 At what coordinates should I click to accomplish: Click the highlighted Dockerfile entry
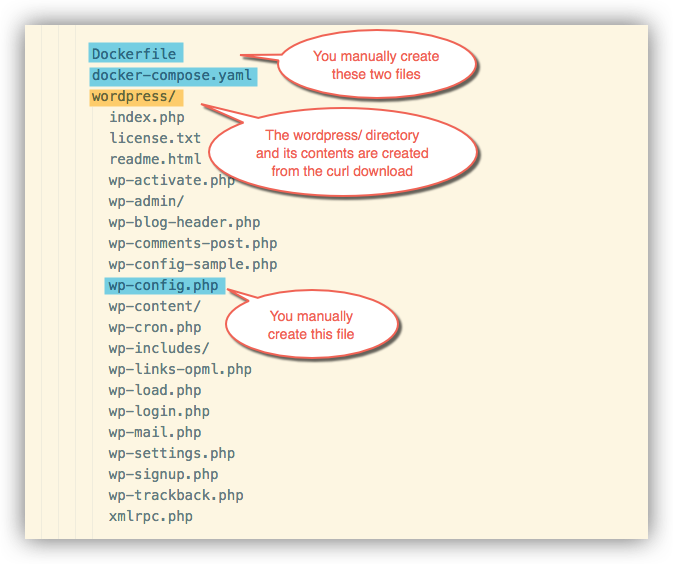click(135, 54)
